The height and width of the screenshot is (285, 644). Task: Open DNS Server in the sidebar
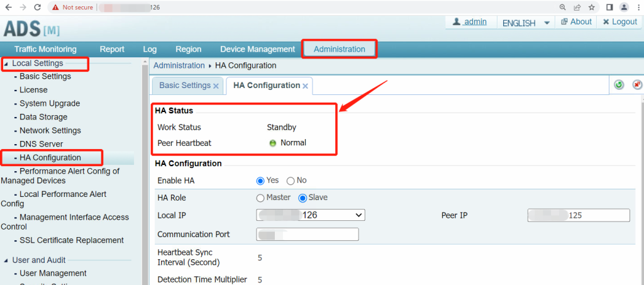[42, 144]
